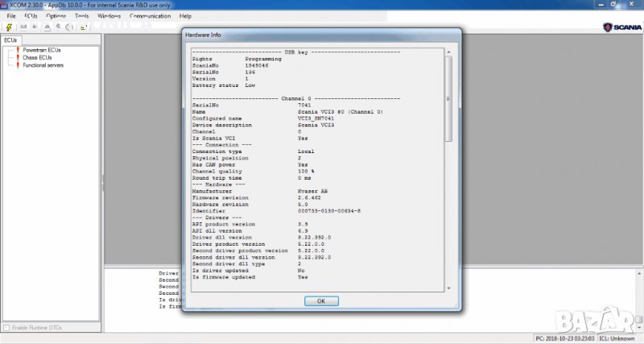The image size is (644, 344).
Task: Open the Options menu
Action: (56, 15)
